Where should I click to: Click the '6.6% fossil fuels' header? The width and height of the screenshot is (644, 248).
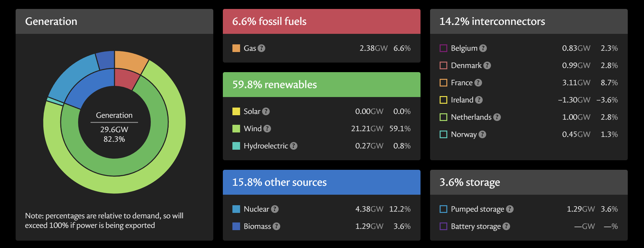[x=322, y=21]
